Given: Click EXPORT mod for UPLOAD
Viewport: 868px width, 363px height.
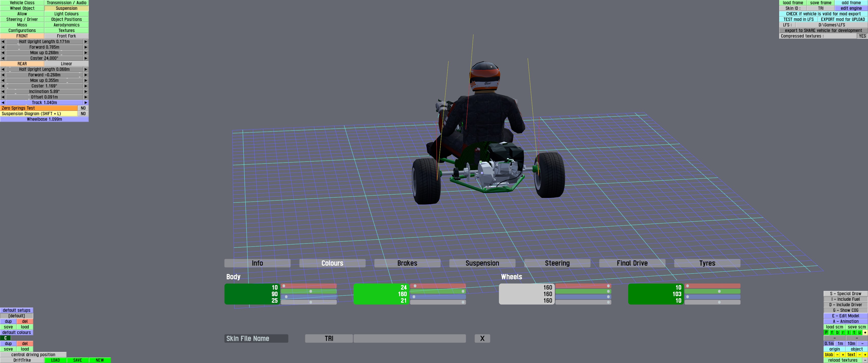Looking at the screenshot, I should (x=843, y=19).
